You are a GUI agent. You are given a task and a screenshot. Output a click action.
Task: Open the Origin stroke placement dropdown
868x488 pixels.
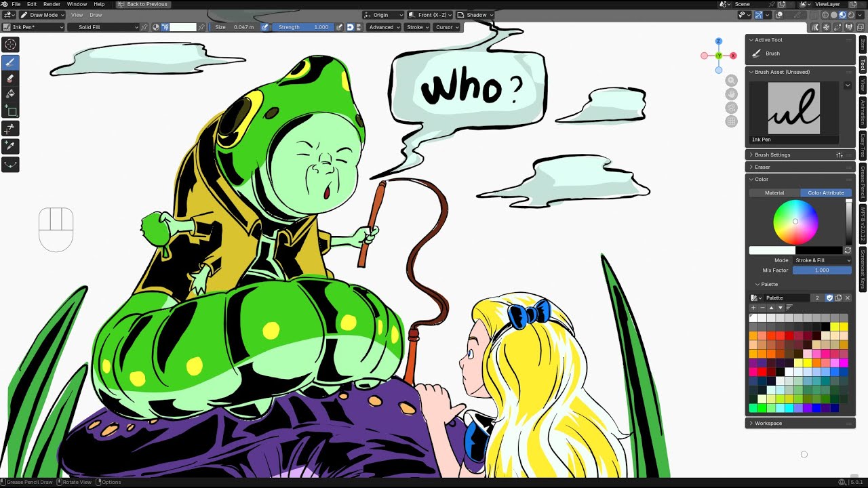(x=383, y=15)
